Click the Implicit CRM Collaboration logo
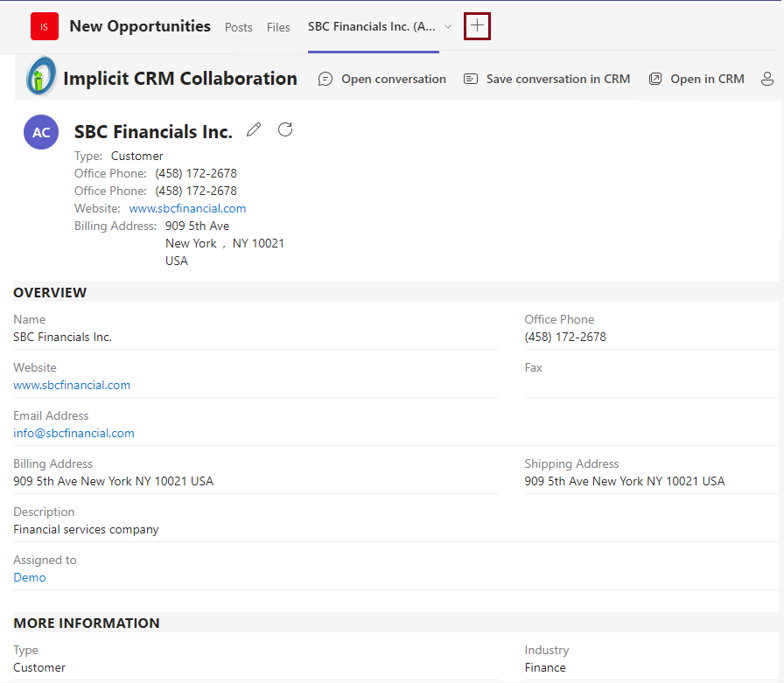 point(41,77)
